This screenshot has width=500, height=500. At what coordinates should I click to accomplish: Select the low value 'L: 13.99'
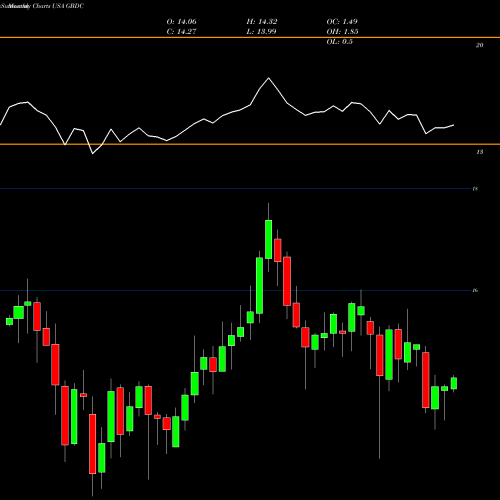tap(262, 32)
